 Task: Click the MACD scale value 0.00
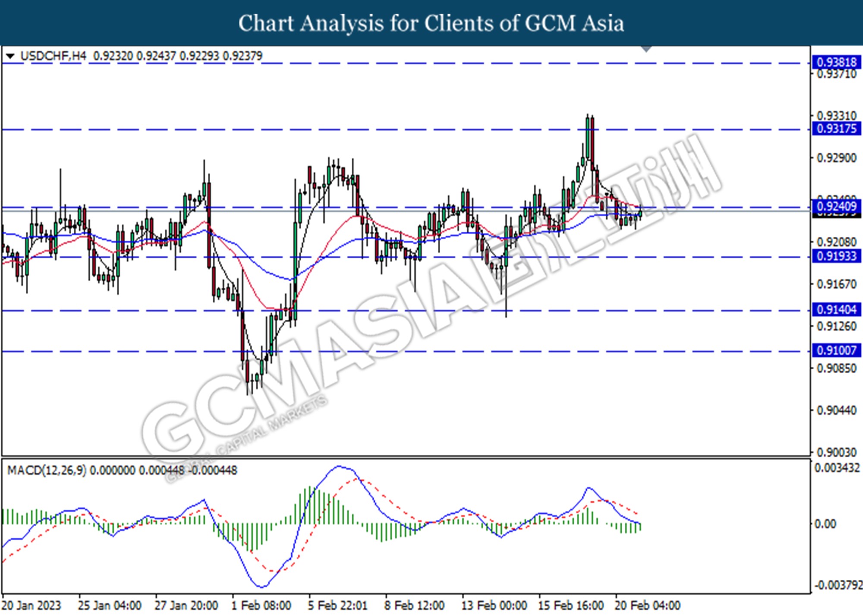coord(825,524)
